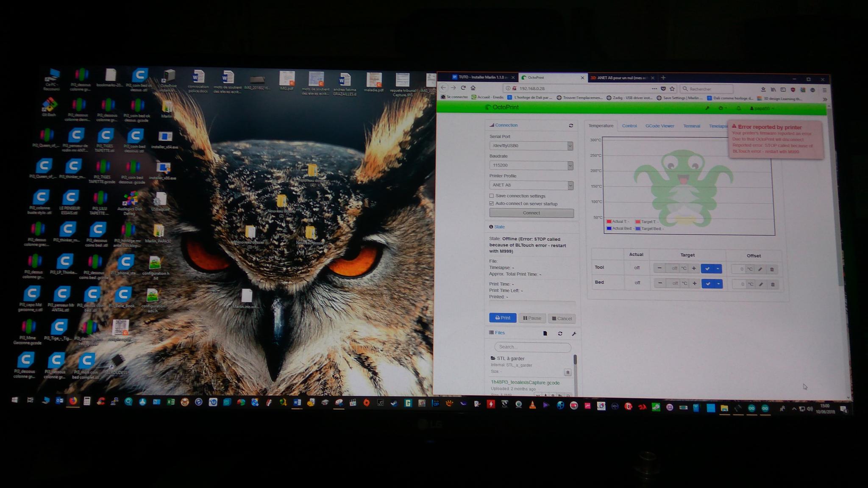Open Windows Start button on taskbar
Viewport: 868px width, 488px height.
15,400
